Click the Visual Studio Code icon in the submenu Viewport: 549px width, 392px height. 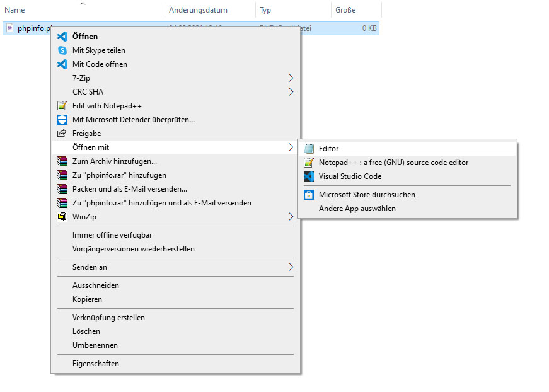(x=309, y=176)
